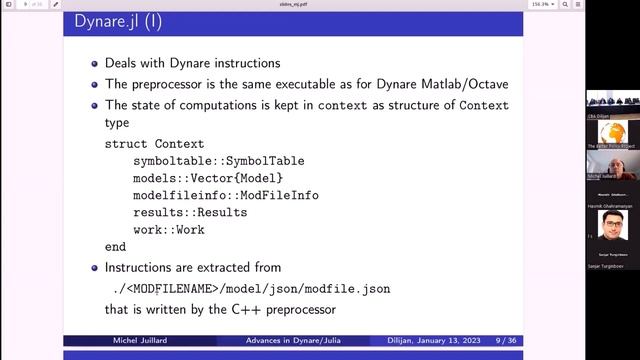This screenshot has width=640, height=360.
Task: Click 'Dilijan, January 13, 2023' footer date
Action: pos(434,340)
